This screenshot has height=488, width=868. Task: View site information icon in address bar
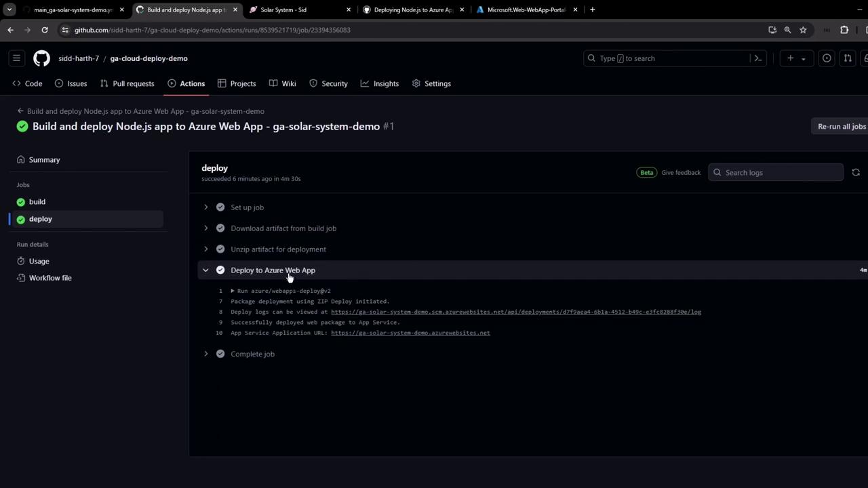[x=65, y=30]
